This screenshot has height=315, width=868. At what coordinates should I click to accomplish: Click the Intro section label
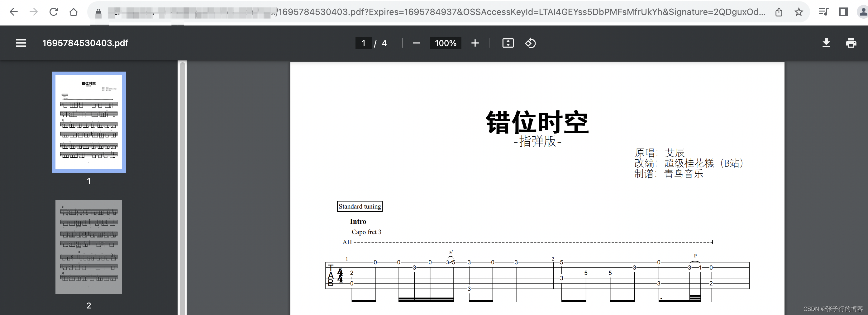(x=358, y=221)
